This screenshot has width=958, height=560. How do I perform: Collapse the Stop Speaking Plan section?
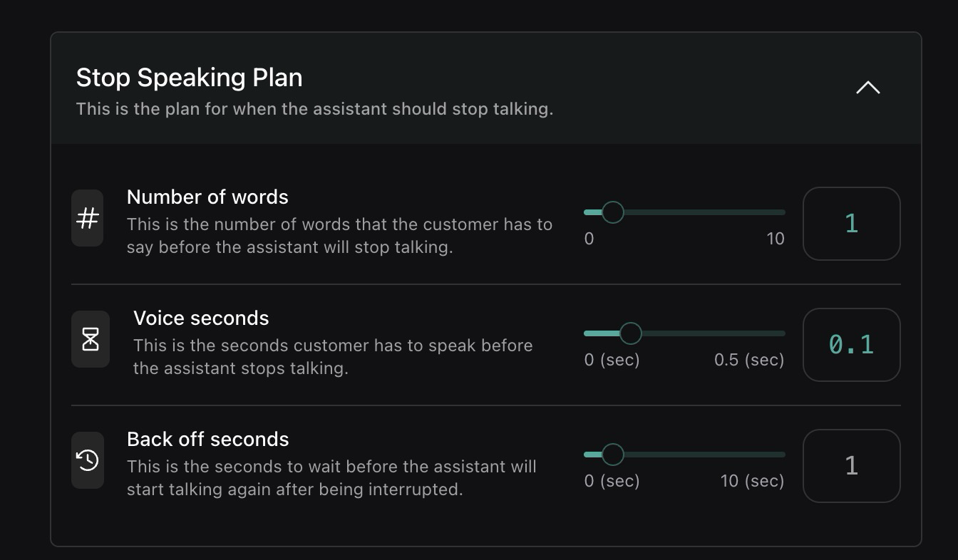click(867, 88)
